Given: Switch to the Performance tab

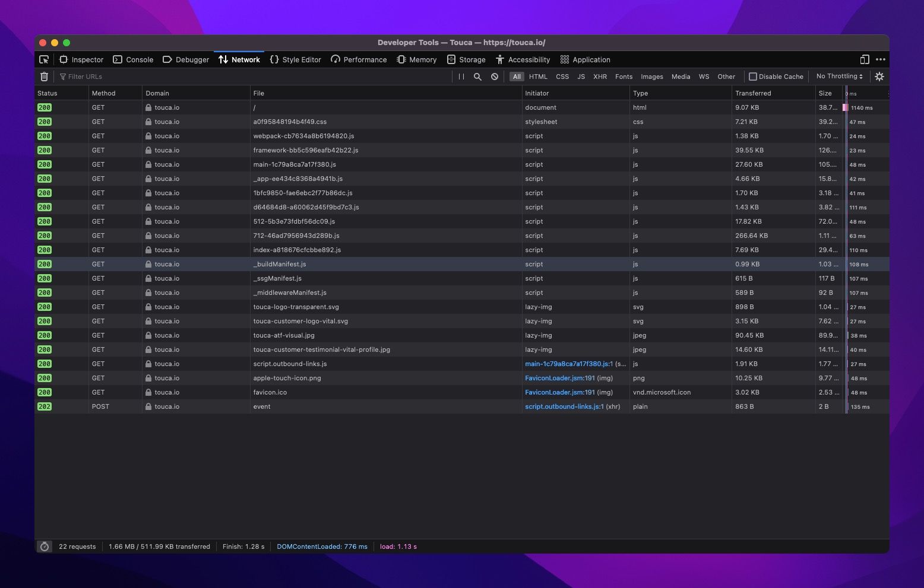Looking at the screenshot, I should pos(359,59).
